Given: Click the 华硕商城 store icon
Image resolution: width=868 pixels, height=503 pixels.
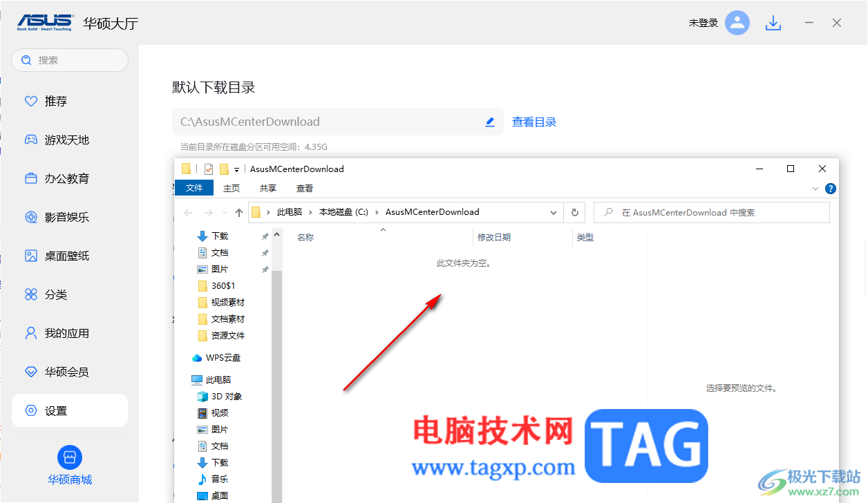Looking at the screenshot, I should click(69, 457).
